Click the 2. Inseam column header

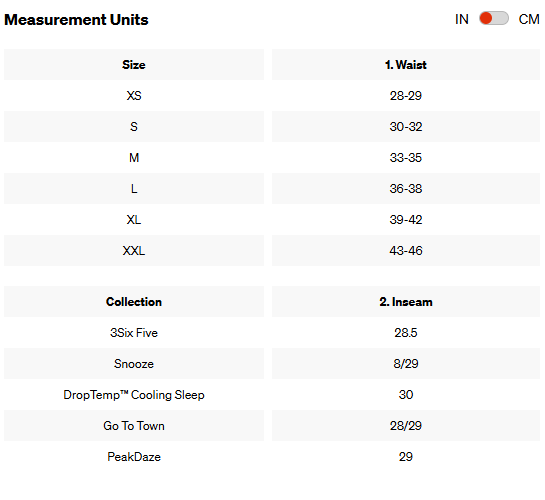point(406,302)
